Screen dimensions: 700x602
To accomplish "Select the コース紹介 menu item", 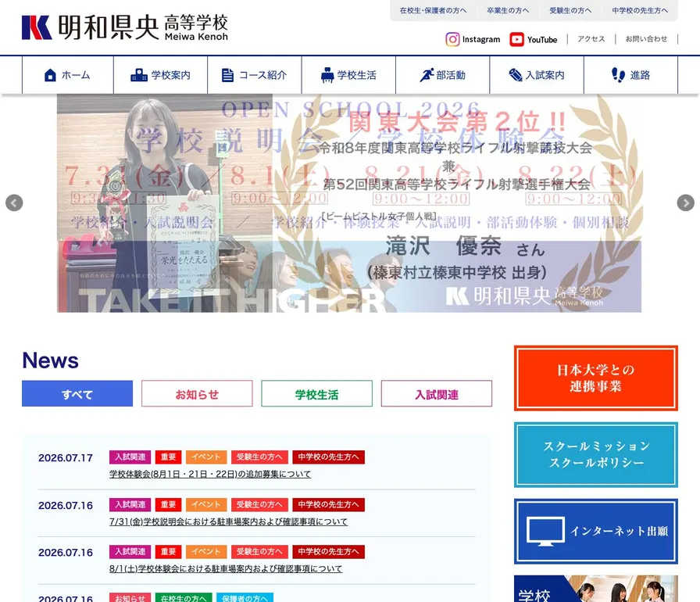I will (x=255, y=75).
